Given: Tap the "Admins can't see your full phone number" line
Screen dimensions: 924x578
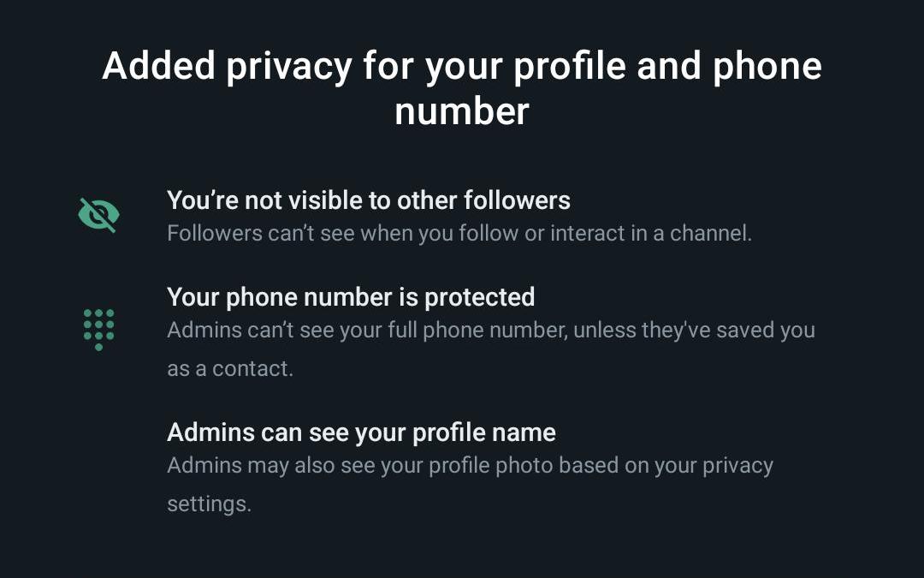Looking at the screenshot, I should [x=491, y=331].
